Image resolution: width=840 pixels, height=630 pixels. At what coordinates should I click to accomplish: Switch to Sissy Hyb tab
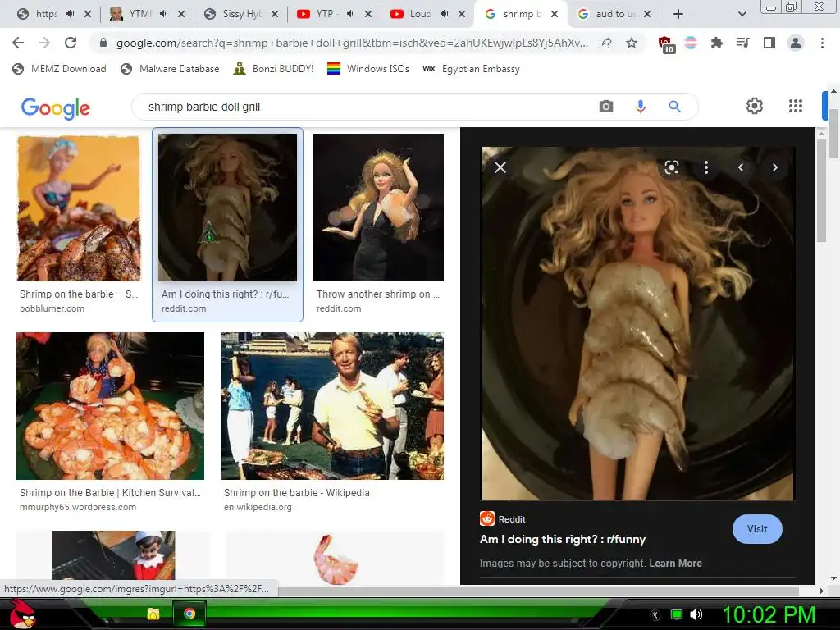[x=241, y=14]
